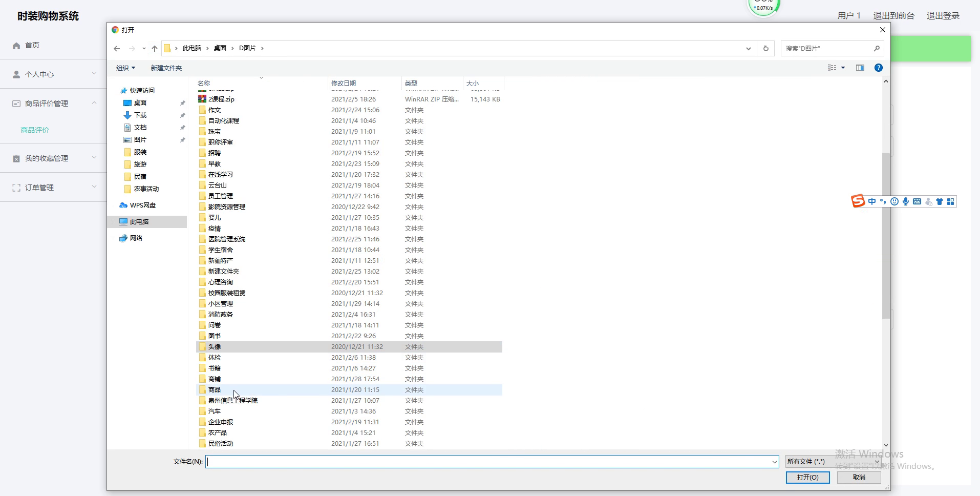The image size is (980, 496).
Task: Open Sogou soft keyboard icon
Action: 917,201
